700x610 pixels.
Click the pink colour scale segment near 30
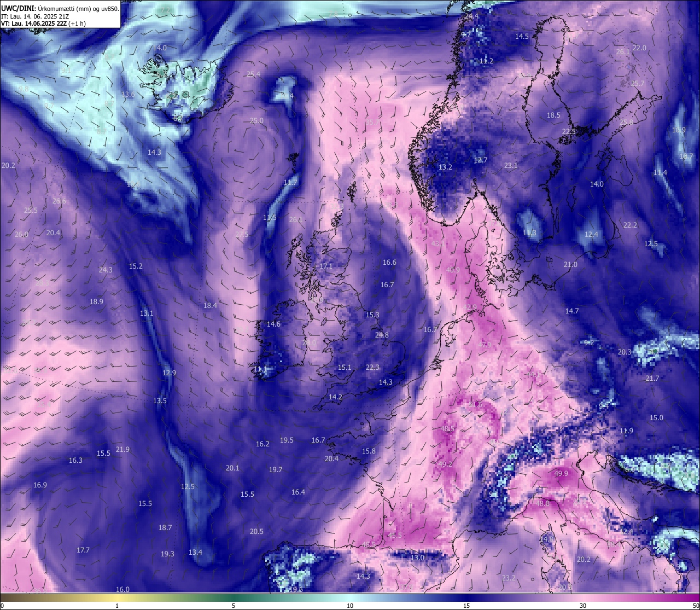[583, 597]
